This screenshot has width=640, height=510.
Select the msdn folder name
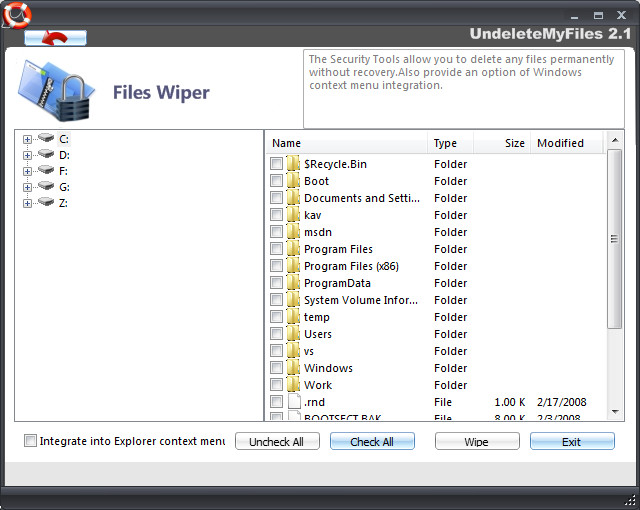tap(318, 232)
